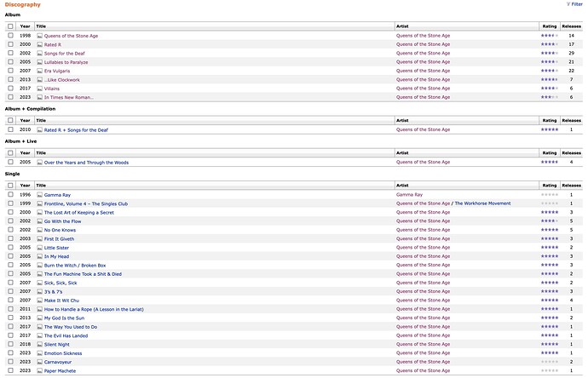Click the cover art icon for Rated R + Songs for the Deaf

click(40, 130)
